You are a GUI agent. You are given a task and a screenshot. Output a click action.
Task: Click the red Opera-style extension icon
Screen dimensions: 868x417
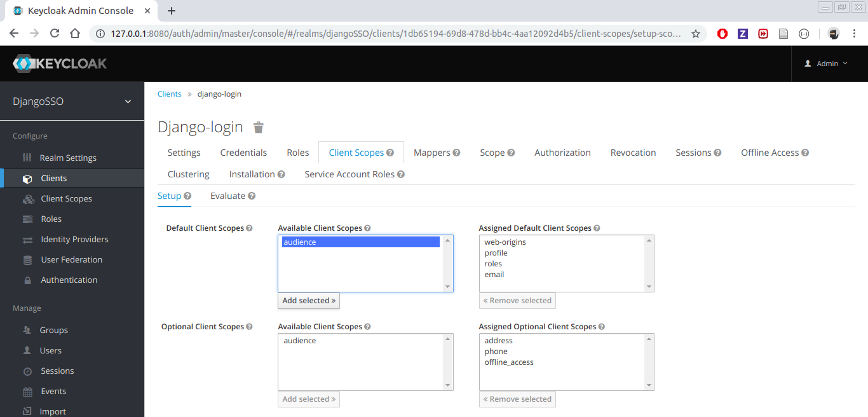[722, 34]
